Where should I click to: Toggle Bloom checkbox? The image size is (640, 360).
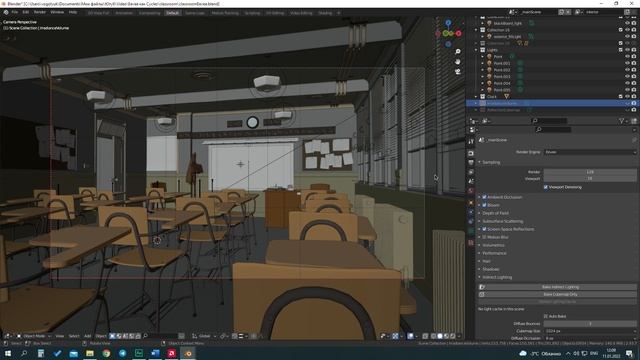[x=484, y=205]
